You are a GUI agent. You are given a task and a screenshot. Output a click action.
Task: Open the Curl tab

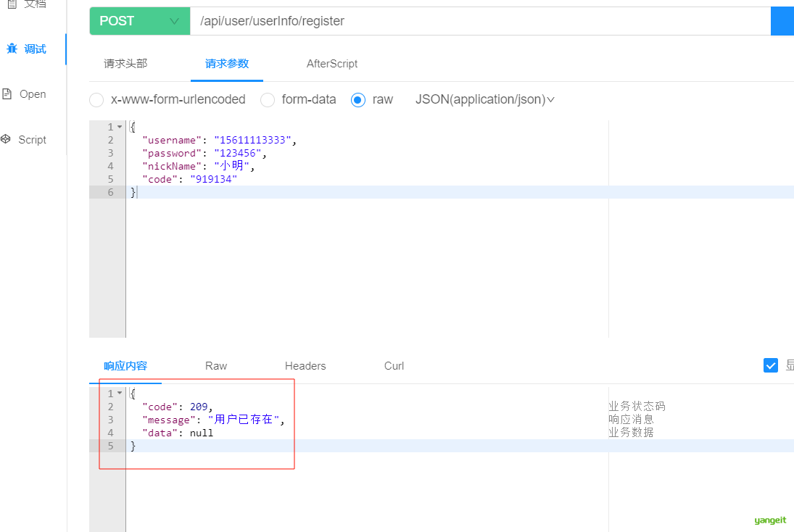pos(394,366)
